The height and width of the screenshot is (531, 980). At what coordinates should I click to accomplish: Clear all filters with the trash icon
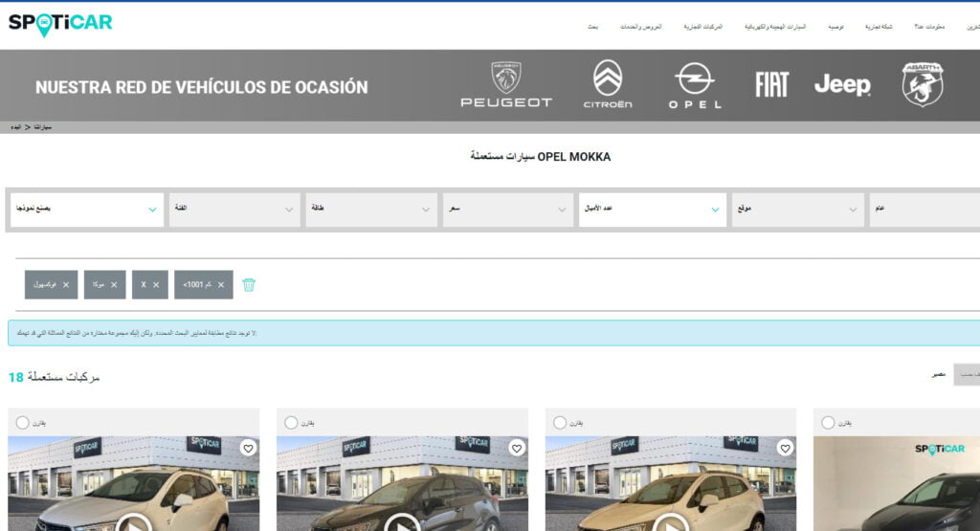click(249, 285)
